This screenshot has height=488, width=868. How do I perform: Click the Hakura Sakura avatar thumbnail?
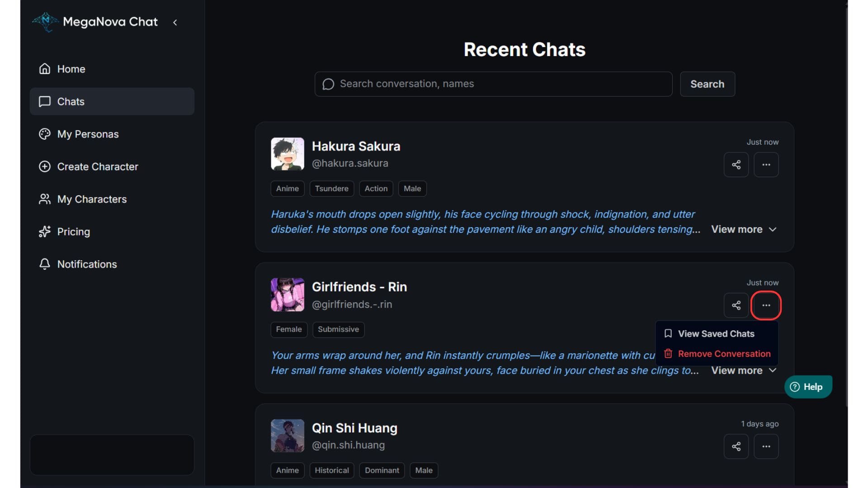click(x=288, y=154)
